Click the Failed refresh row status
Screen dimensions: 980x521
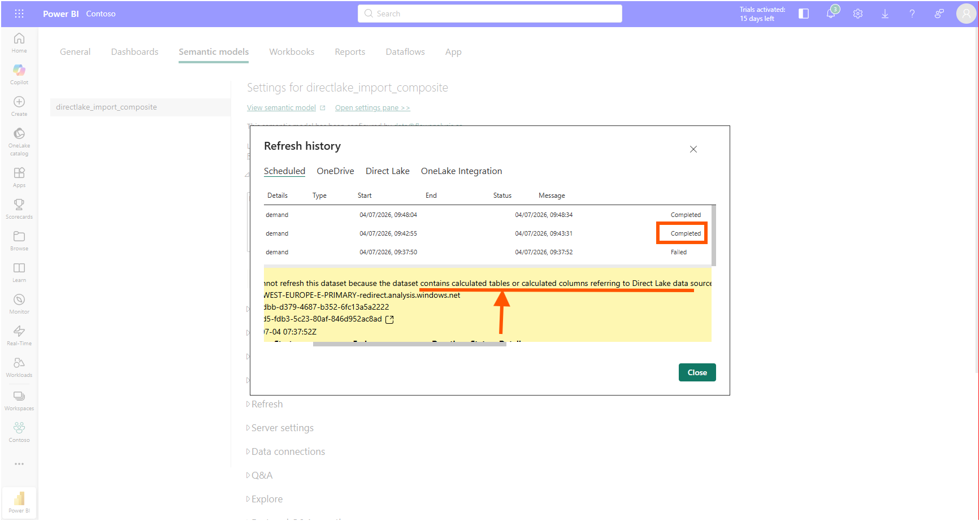click(679, 252)
